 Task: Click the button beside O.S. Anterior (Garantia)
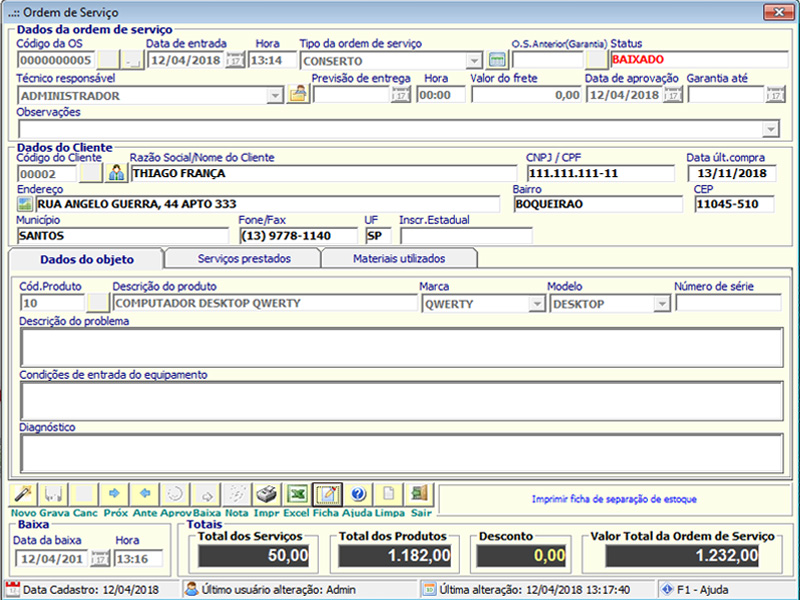pyautogui.click(x=596, y=60)
